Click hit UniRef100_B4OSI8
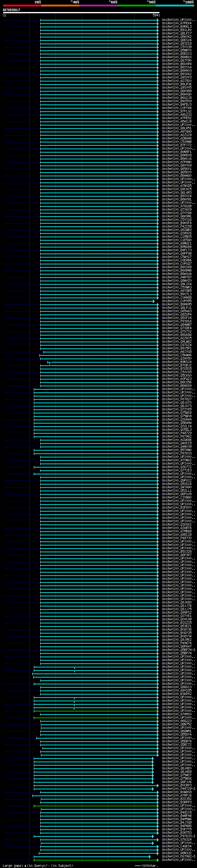This screenshot has height=868, width=197. [x=177, y=812]
